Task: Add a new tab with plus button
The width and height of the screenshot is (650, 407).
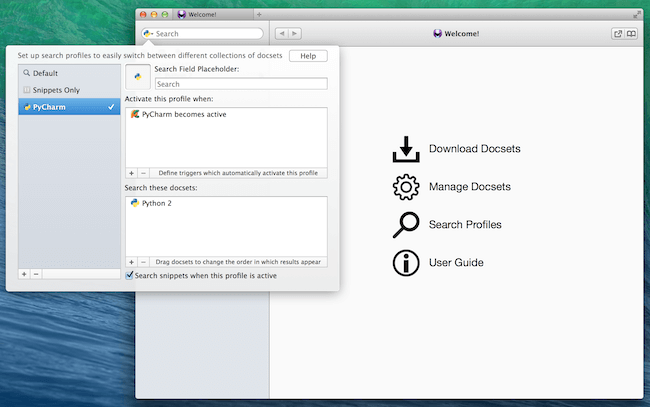Action: point(259,15)
